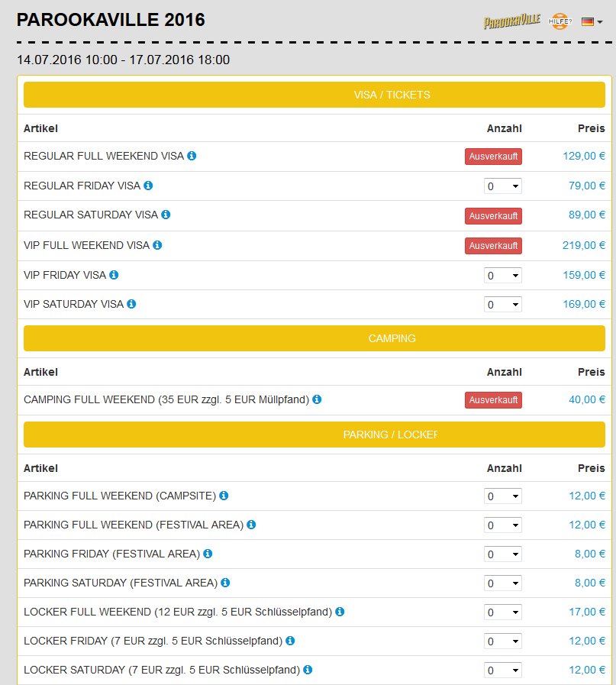Click the 17,00 € locker price

point(587,612)
